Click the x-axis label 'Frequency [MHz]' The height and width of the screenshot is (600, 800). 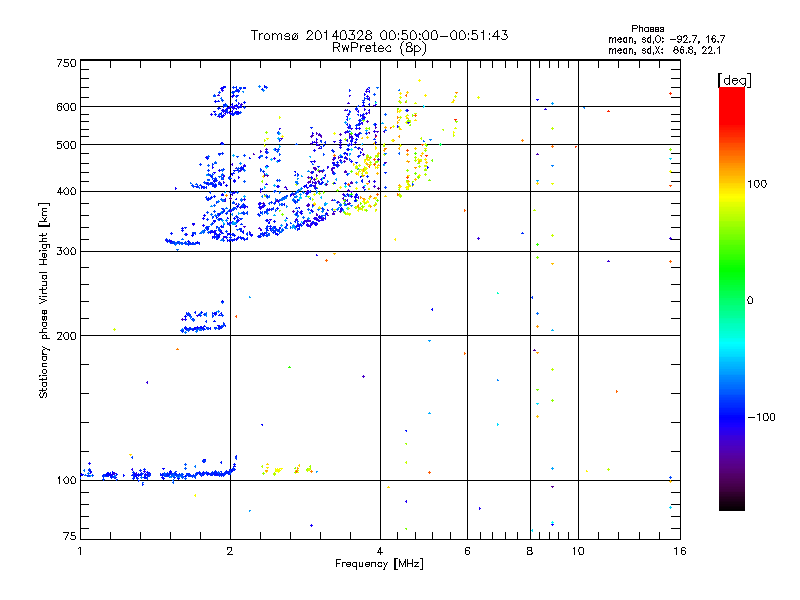click(379, 564)
